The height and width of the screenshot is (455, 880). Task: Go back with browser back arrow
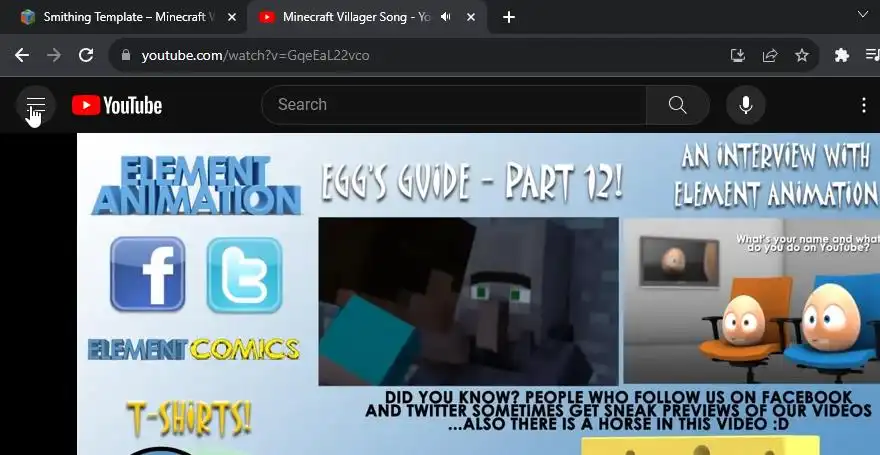pos(22,55)
